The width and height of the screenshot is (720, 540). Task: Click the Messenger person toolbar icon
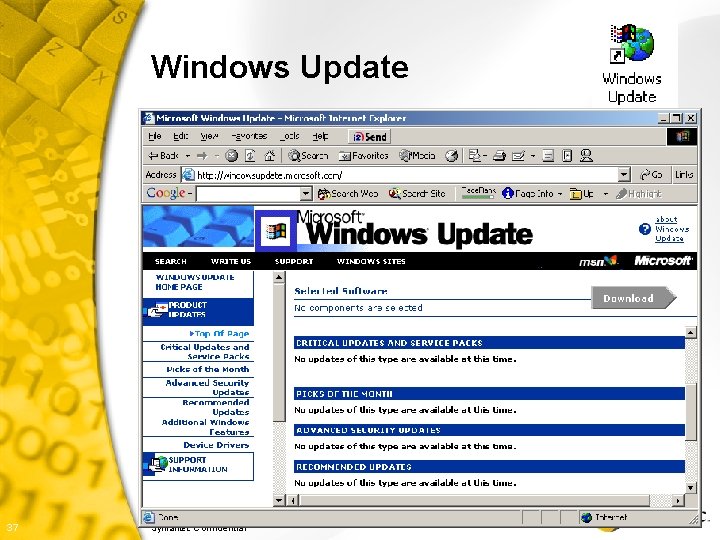585,156
